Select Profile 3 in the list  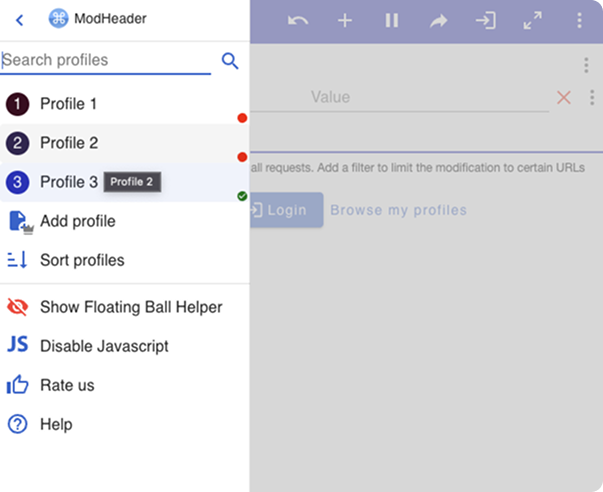point(125,182)
